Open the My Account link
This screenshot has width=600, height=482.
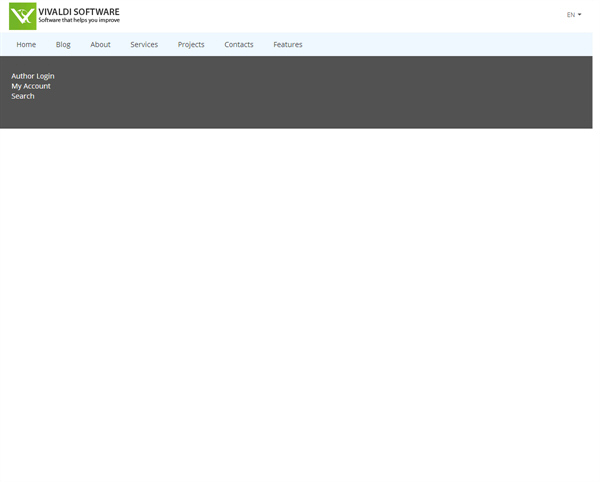point(31,86)
